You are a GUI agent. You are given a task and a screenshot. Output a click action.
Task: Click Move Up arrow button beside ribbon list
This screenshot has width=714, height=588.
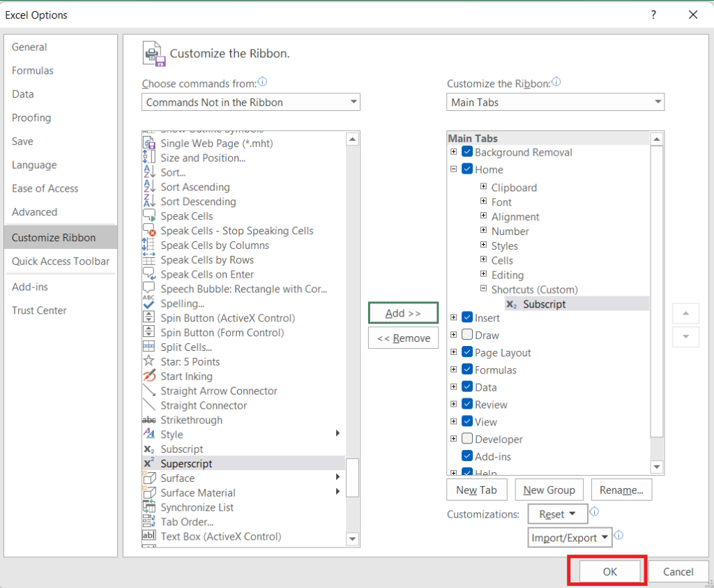point(686,313)
